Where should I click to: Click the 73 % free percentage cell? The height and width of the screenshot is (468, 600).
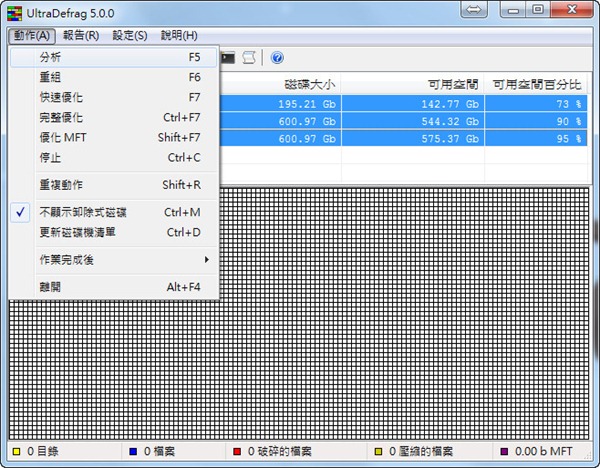tap(536, 104)
